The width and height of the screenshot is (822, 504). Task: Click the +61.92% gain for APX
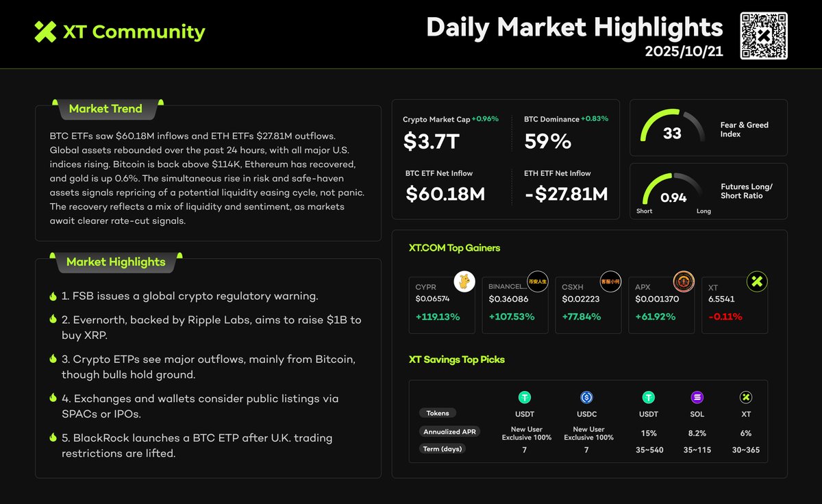tap(656, 317)
